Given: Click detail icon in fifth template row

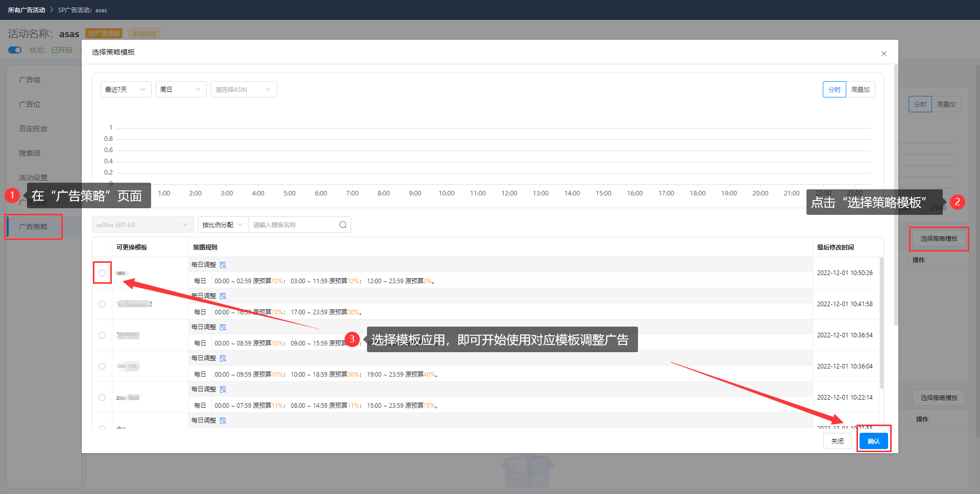Looking at the screenshot, I should 223,389.
